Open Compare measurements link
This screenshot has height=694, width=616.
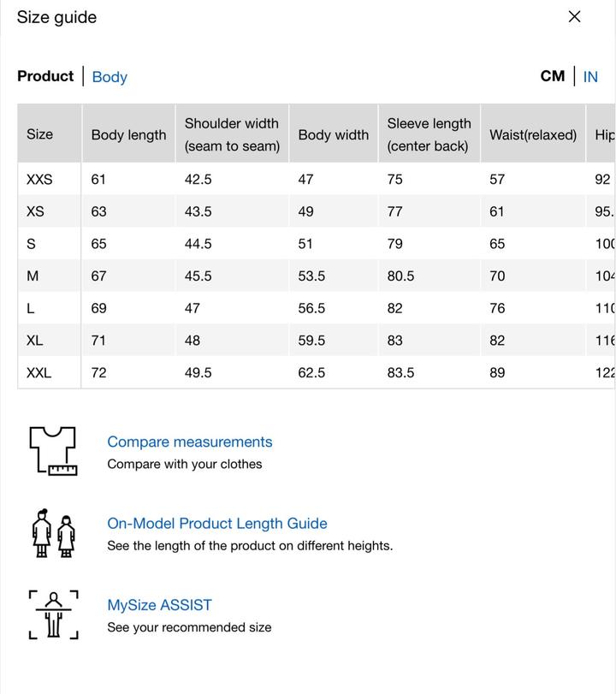coord(189,442)
